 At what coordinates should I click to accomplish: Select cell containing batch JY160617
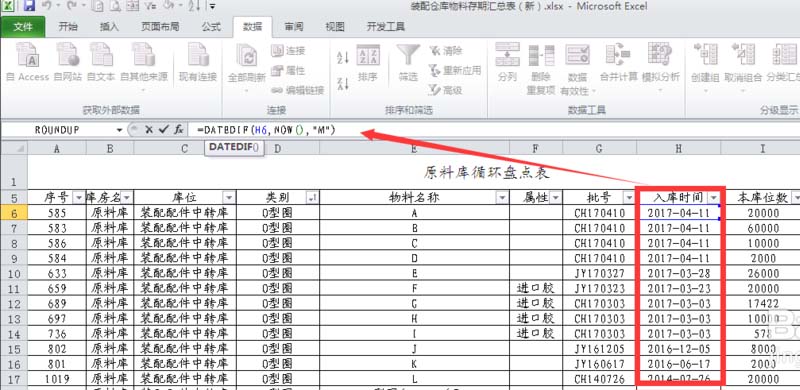pyautogui.click(x=599, y=363)
